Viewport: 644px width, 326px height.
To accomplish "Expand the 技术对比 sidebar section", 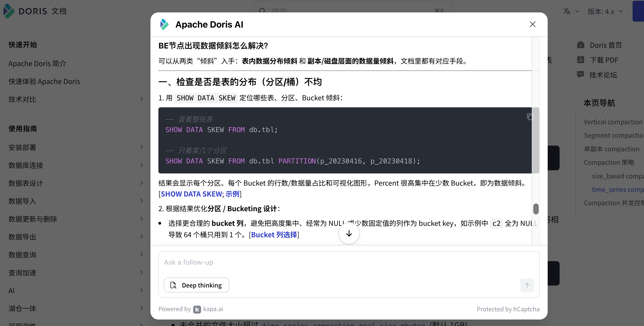I will point(142,99).
